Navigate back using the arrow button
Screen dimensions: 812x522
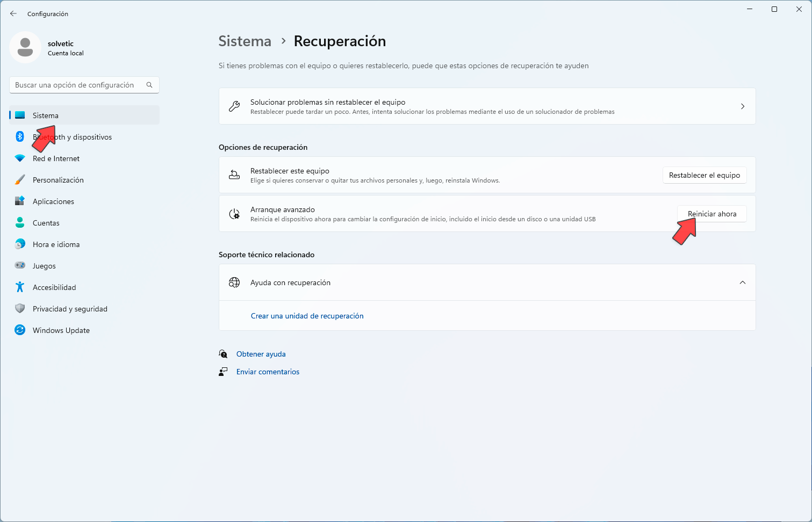(x=13, y=13)
